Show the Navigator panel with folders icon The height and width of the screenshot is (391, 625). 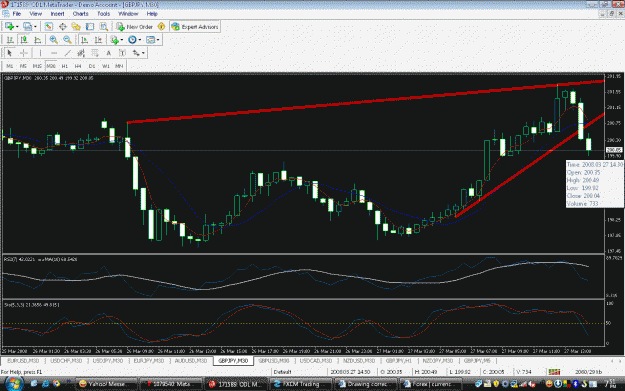coord(76,27)
